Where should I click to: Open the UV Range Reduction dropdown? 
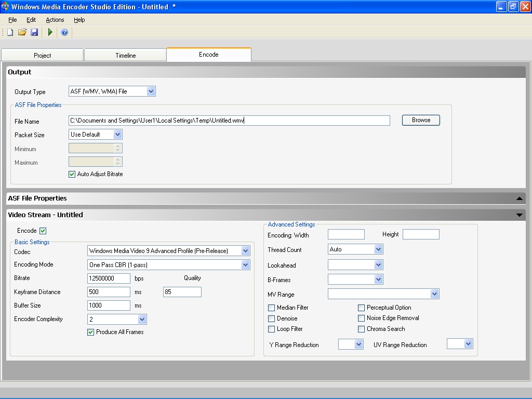point(469,344)
